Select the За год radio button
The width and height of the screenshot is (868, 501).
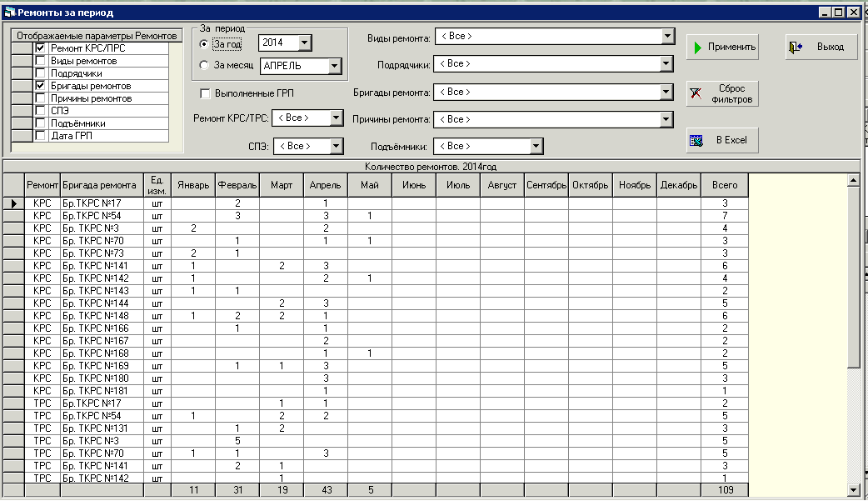pos(204,44)
